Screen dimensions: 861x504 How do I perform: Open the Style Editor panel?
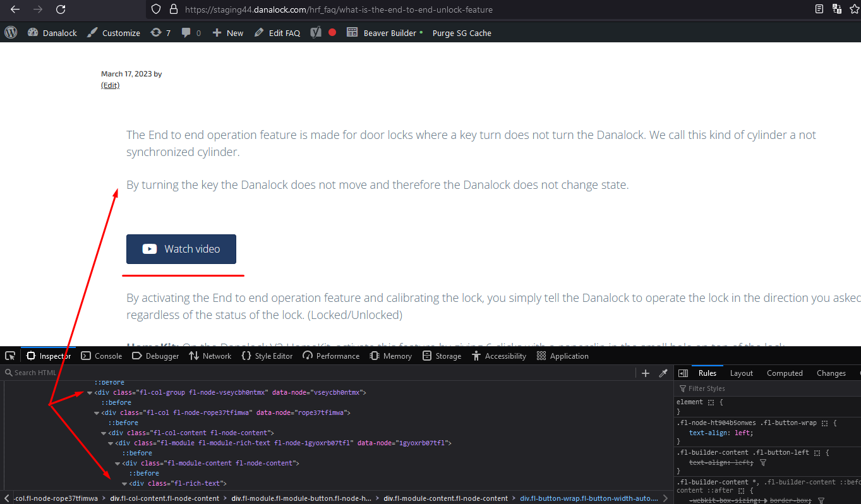click(267, 356)
